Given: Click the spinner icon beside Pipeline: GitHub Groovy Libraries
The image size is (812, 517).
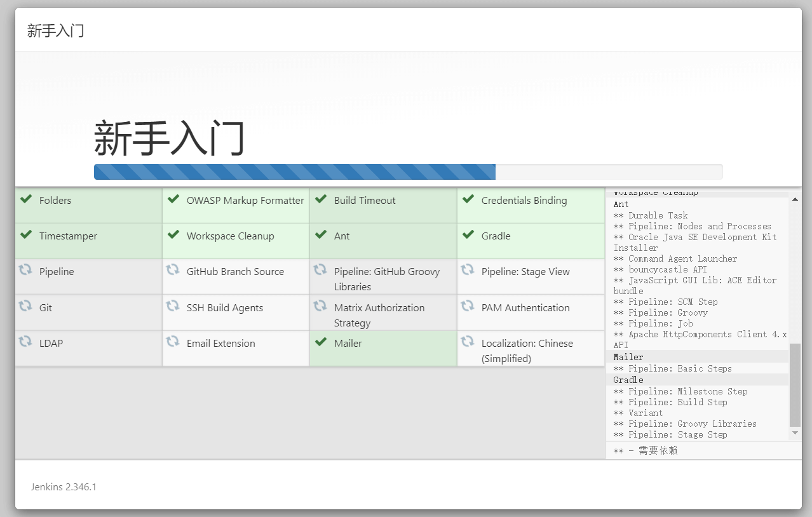Looking at the screenshot, I should pyautogui.click(x=320, y=270).
